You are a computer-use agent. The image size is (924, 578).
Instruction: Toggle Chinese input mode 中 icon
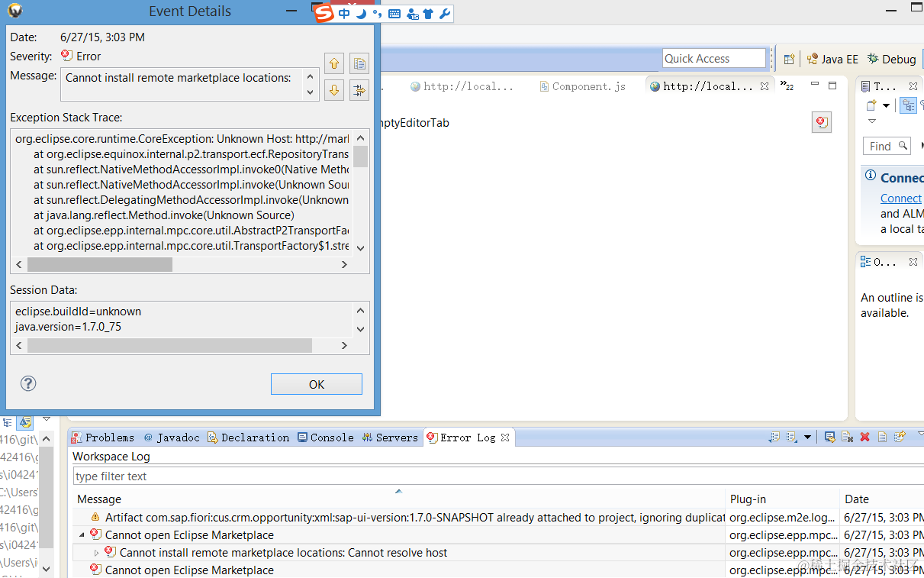[x=344, y=14]
